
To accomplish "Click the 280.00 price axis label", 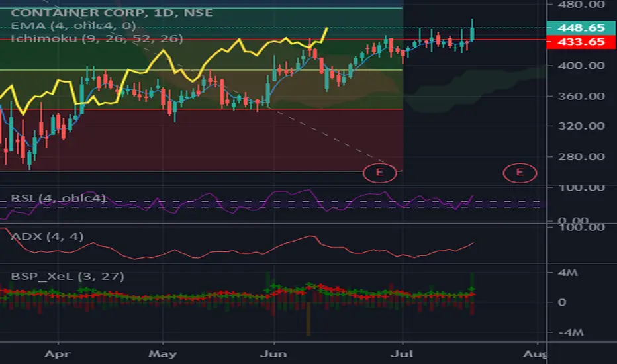I will 581,157.
